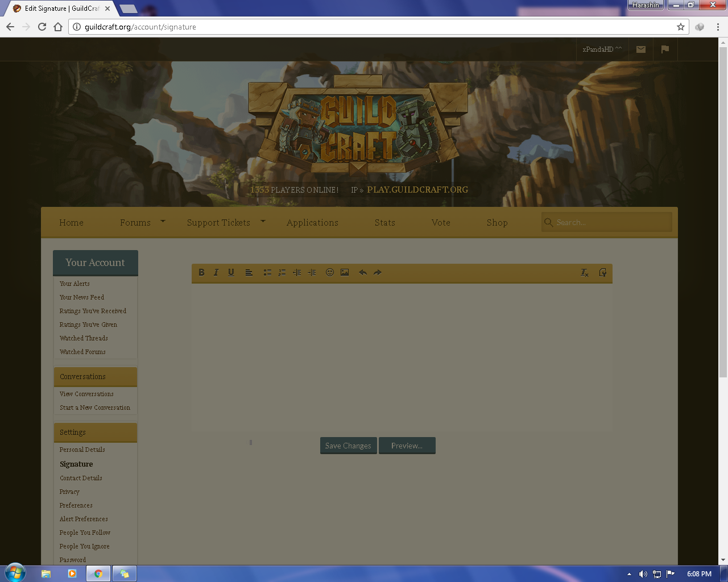Undo last edit in signature editor
The image size is (728, 582).
363,273
